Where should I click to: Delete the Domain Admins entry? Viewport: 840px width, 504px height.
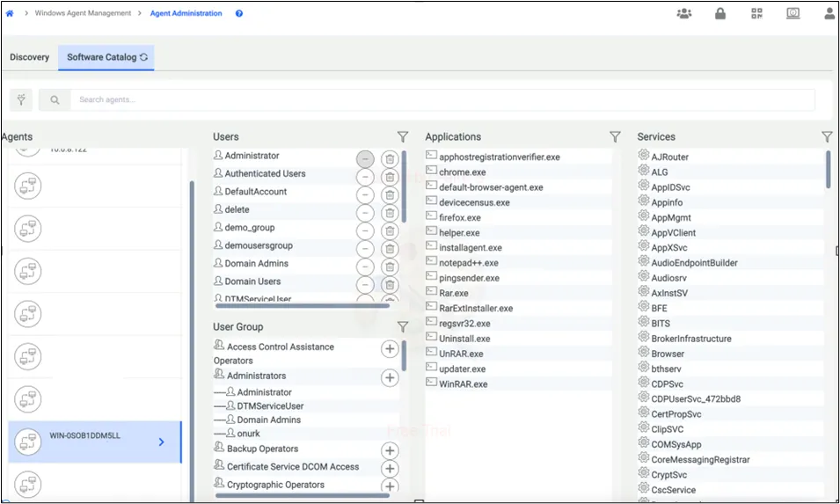pos(390,267)
